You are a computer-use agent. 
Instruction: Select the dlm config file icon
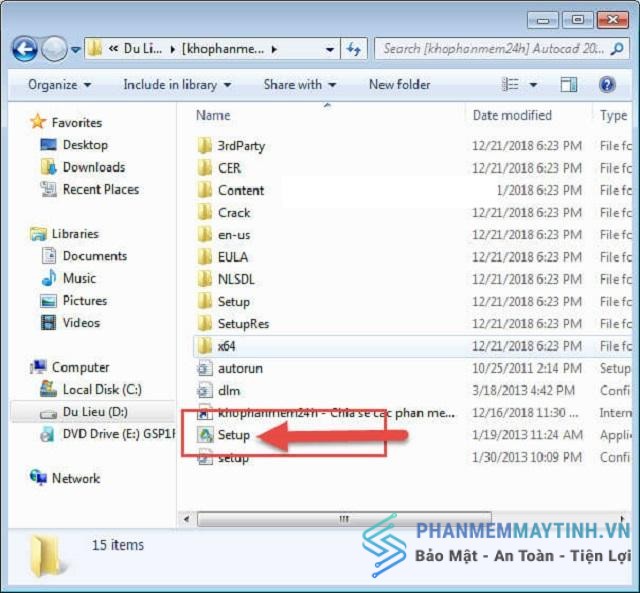point(204,391)
